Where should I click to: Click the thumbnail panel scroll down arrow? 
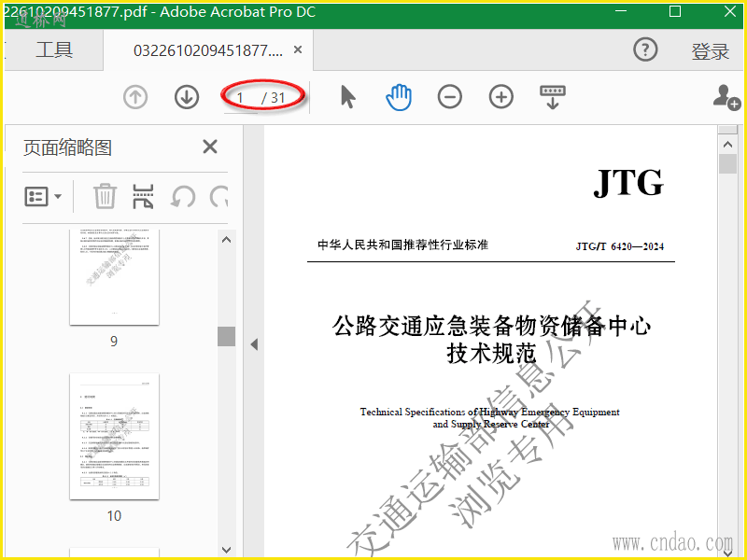pos(227,550)
